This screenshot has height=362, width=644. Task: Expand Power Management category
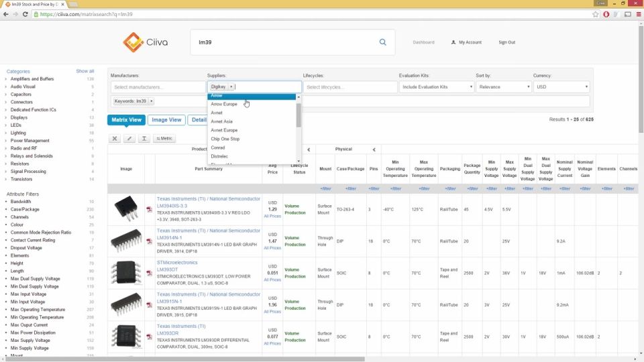[x=30, y=141]
